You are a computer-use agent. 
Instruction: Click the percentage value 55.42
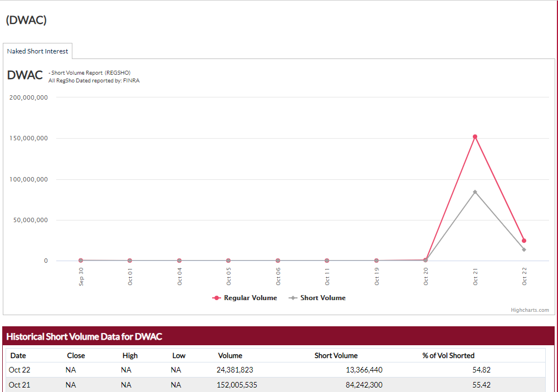click(482, 385)
